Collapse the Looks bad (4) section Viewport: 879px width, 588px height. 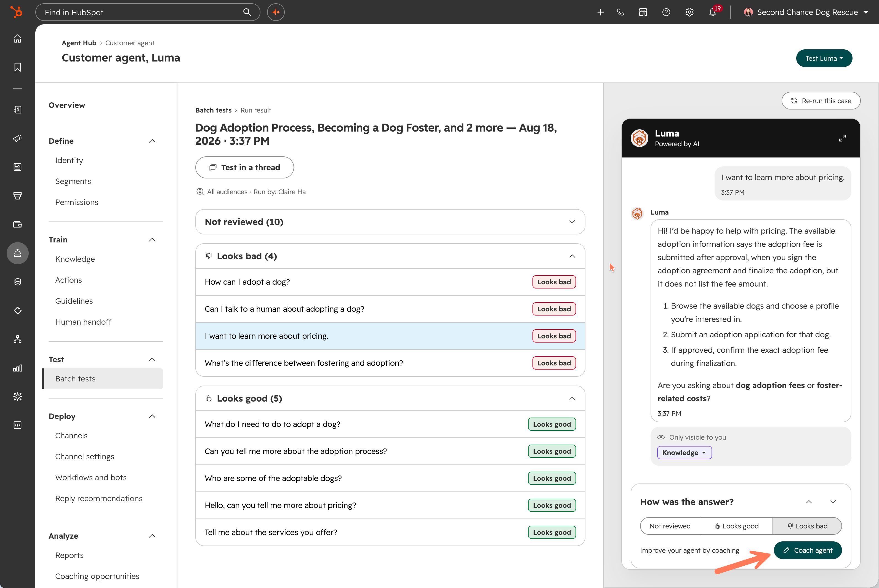(390, 256)
